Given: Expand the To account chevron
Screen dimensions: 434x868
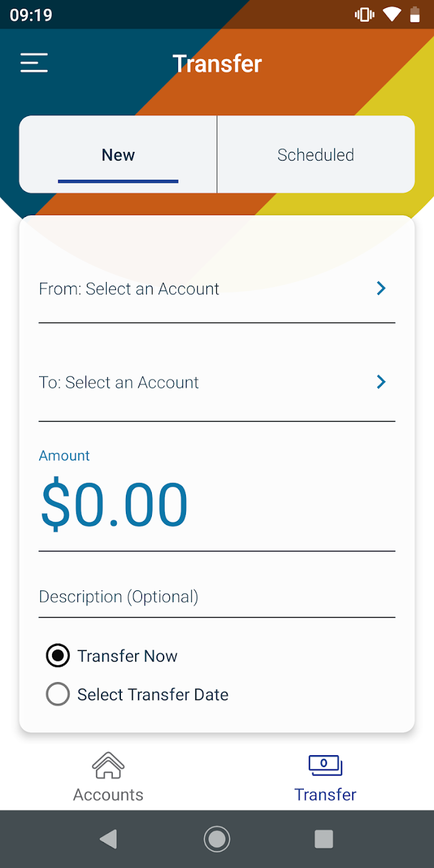Looking at the screenshot, I should point(381,382).
